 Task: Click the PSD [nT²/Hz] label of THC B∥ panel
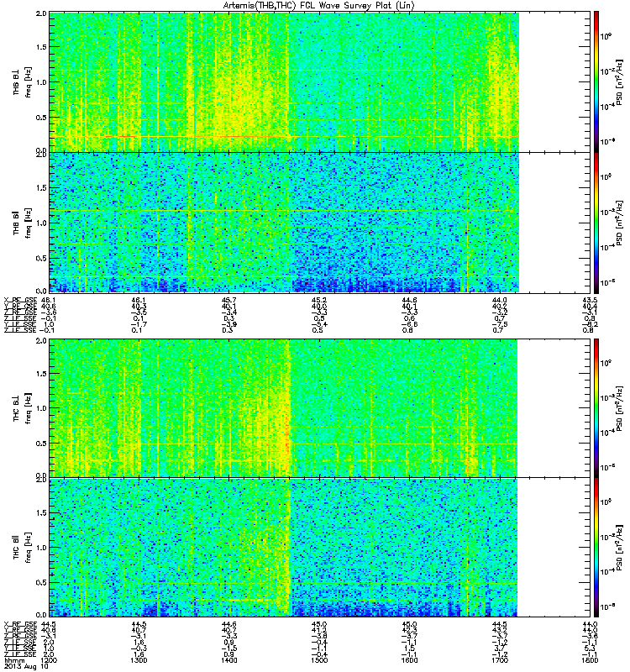pos(619,548)
